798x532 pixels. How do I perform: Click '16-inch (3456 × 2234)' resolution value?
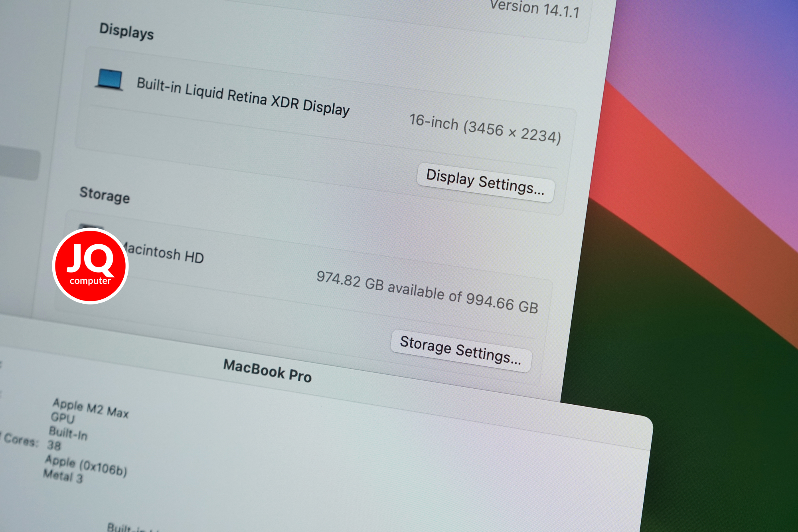coord(485,129)
